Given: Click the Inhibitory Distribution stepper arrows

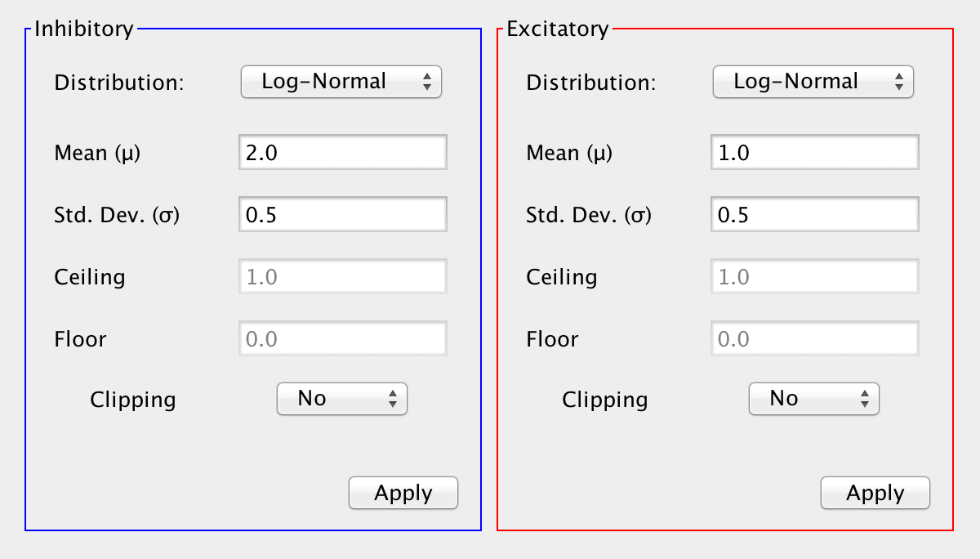Looking at the screenshot, I should pyautogui.click(x=426, y=82).
